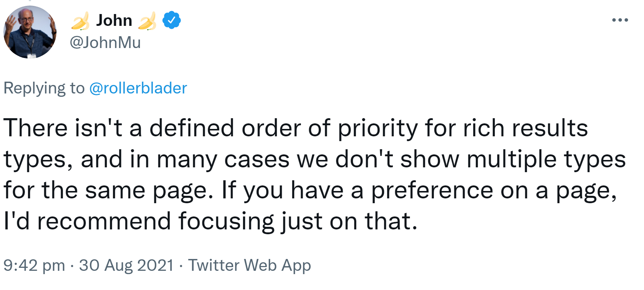
Task: Click the 30 Aug 2021 date
Action: pos(126,265)
